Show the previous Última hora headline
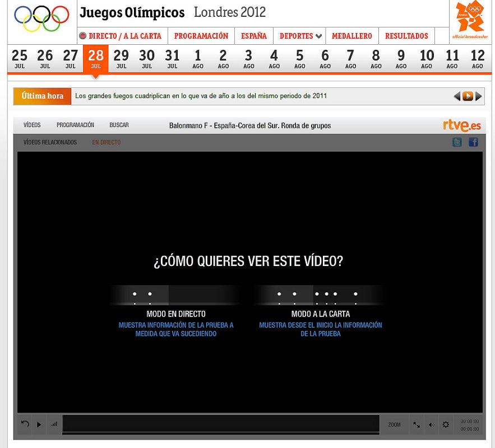 click(x=457, y=96)
